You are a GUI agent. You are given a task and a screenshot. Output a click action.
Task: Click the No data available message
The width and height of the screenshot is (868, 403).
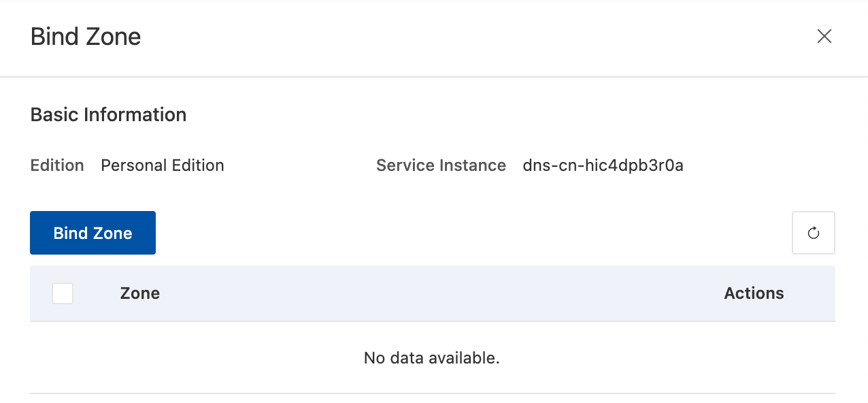432,357
